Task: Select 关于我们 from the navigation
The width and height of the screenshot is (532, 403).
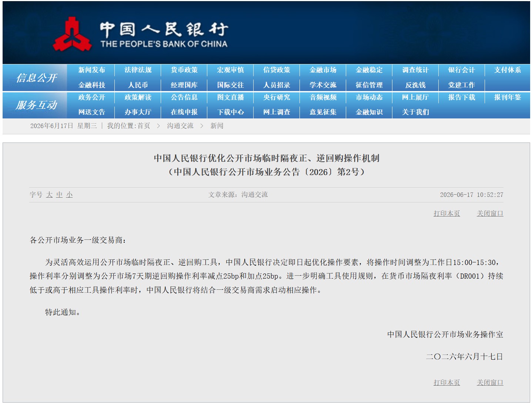Action: pyautogui.click(x=415, y=112)
